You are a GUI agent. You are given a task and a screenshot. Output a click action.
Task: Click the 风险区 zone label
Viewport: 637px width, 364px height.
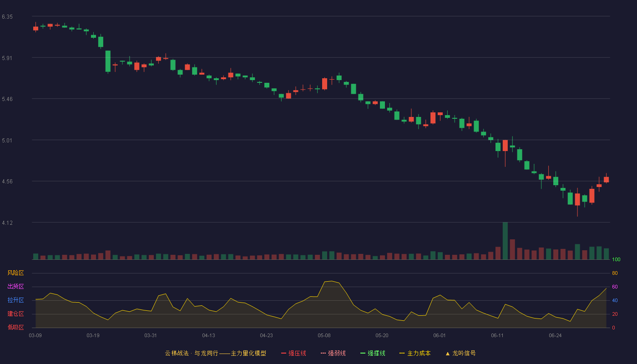(x=15, y=273)
